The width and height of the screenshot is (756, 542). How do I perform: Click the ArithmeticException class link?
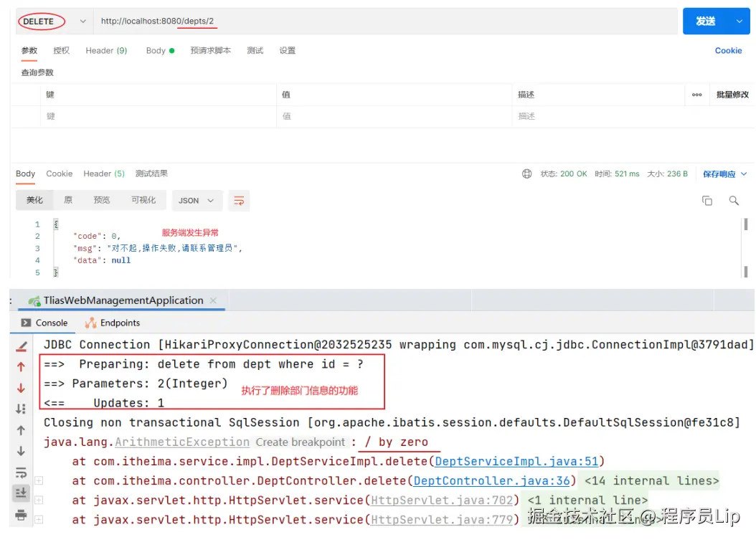(x=181, y=442)
